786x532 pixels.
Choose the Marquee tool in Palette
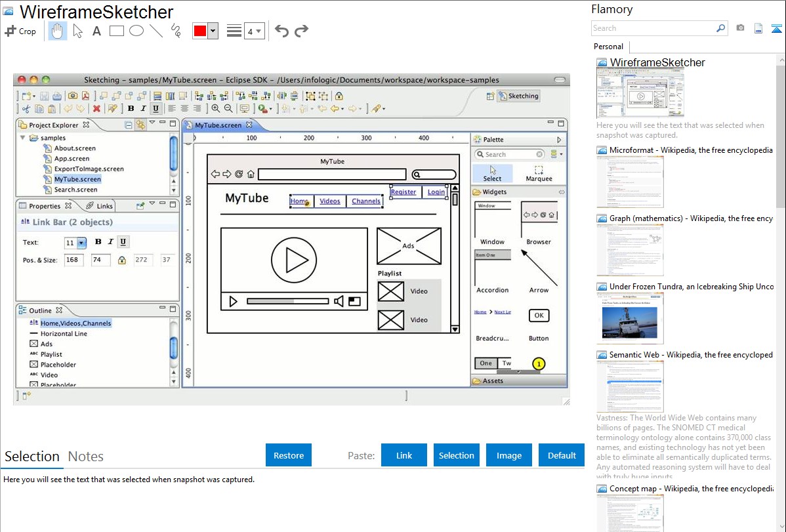point(539,173)
